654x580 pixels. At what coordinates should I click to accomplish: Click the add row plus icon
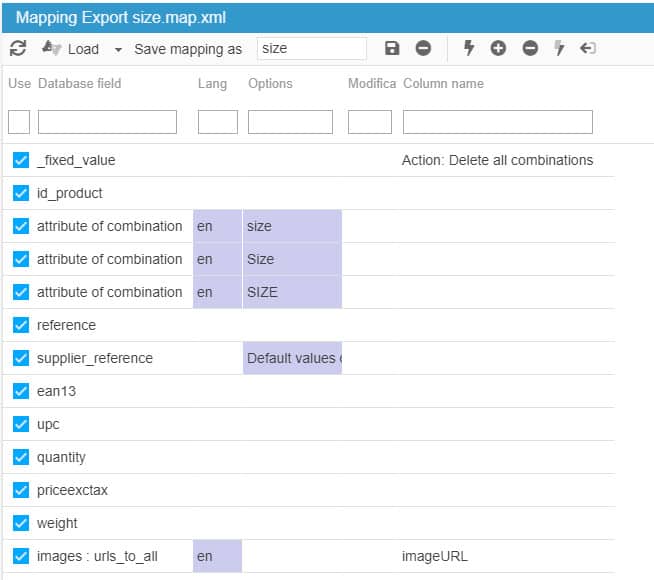point(498,48)
